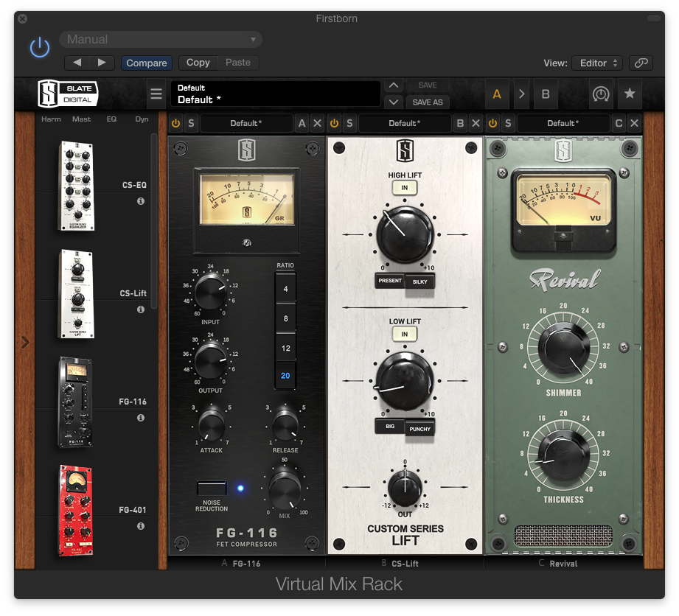The width and height of the screenshot is (679, 616).
Task: Switch to the Harm category tab
Action: (51, 119)
